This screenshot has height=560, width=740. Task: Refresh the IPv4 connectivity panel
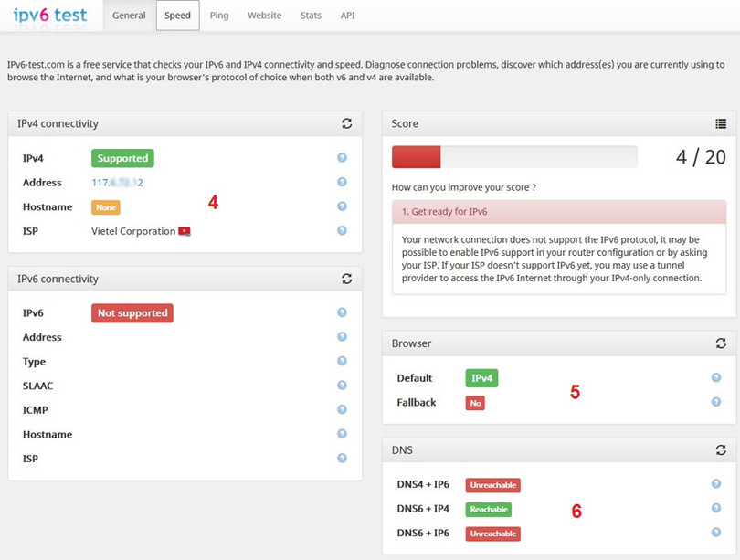pos(346,123)
